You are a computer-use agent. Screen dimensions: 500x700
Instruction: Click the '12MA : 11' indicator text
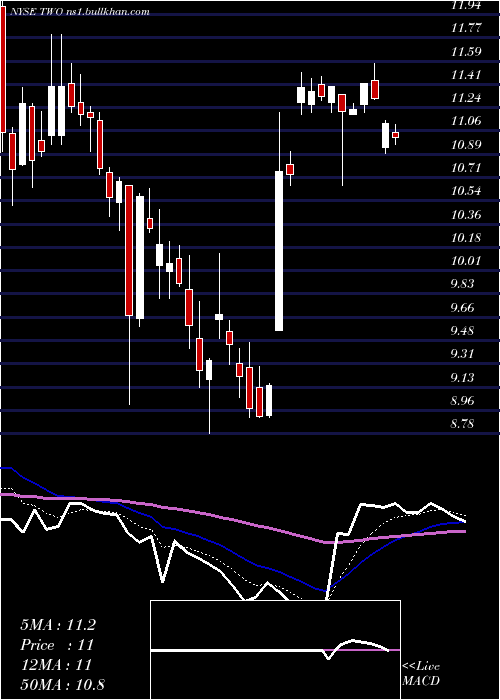[x=56, y=665]
